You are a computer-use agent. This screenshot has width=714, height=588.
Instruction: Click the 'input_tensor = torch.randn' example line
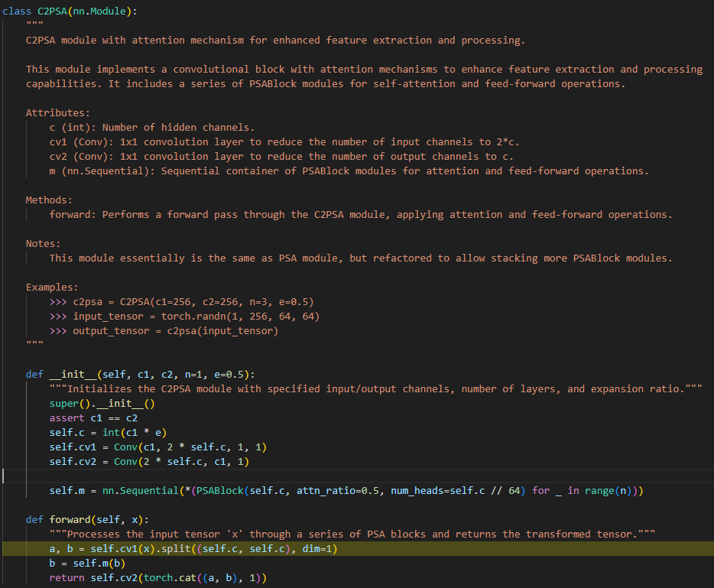pyautogui.click(x=184, y=317)
